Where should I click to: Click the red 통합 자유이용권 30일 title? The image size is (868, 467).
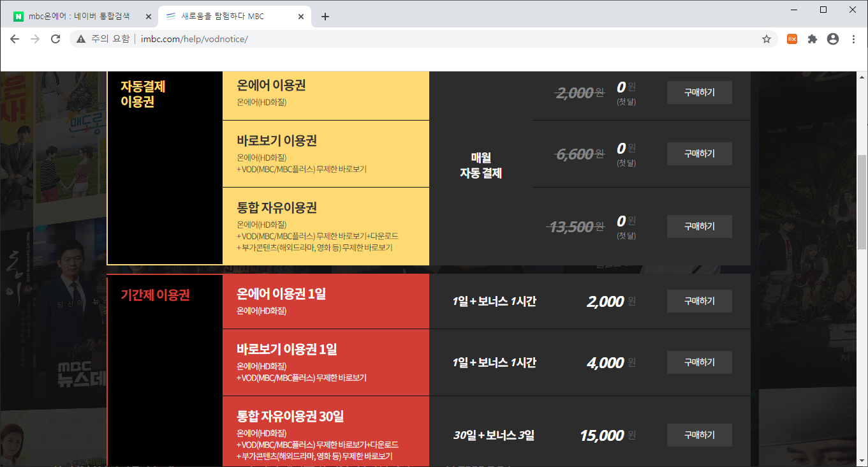tap(290, 417)
